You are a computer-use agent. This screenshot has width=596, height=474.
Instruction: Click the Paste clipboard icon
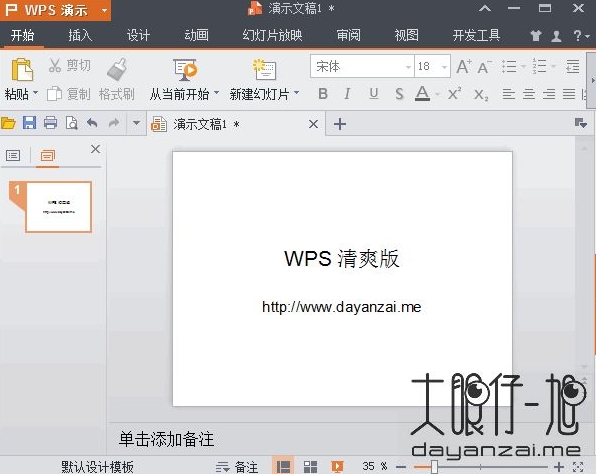pos(22,70)
